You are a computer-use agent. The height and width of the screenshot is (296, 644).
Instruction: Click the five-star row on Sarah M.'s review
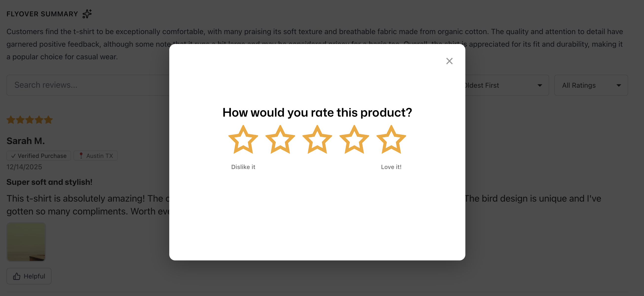click(x=29, y=120)
